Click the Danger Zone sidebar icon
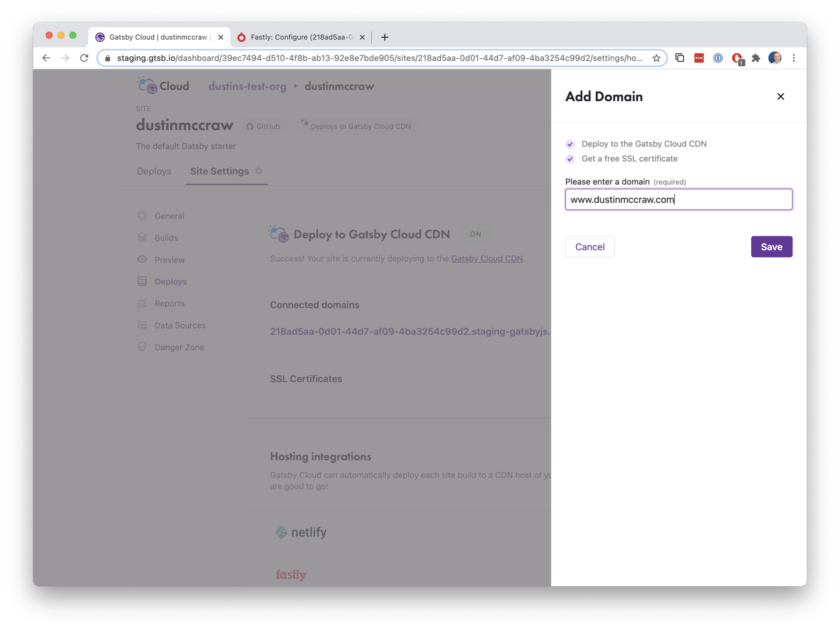Image resolution: width=840 pixels, height=630 pixels. [x=142, y=347]
